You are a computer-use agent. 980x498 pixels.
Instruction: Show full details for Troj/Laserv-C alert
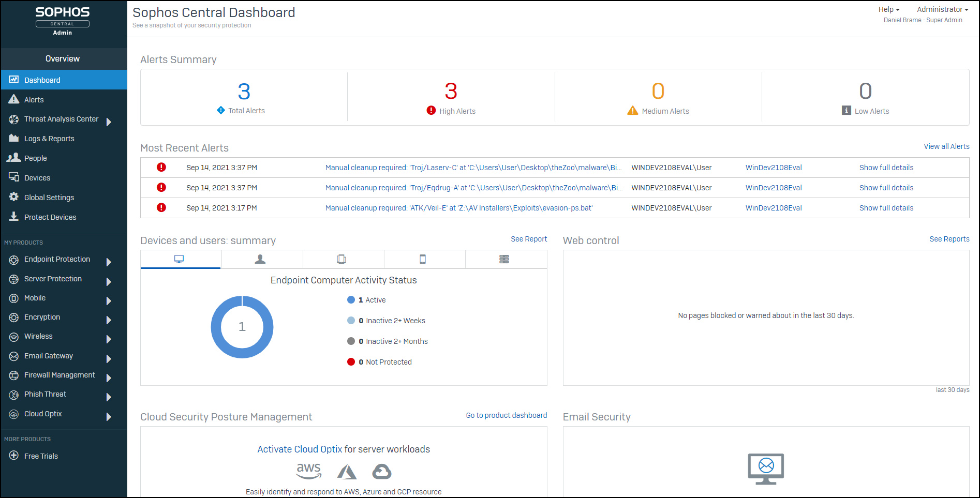pyautogui.click(x=886, y=168)
